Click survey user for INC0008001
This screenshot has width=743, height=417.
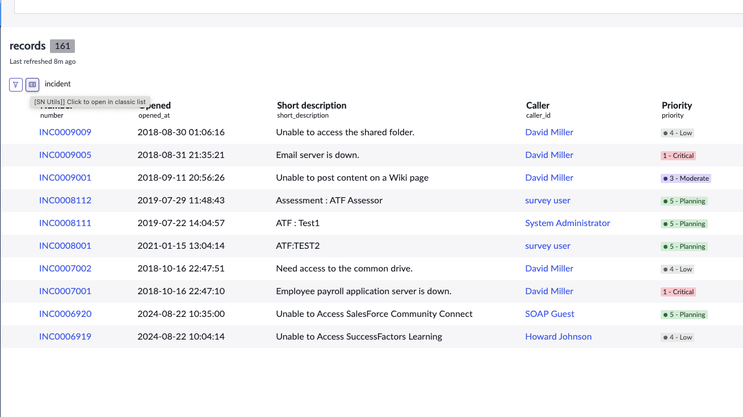[547, 246]
